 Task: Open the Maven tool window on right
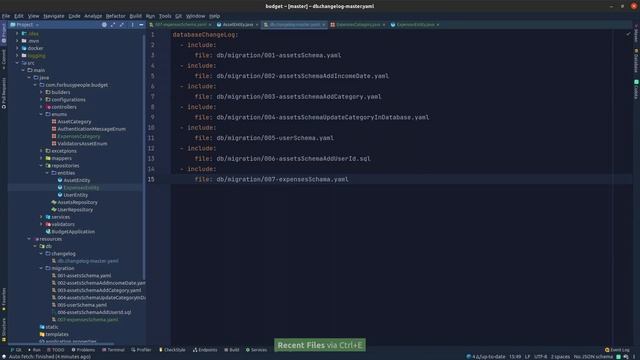coord(636,34)
